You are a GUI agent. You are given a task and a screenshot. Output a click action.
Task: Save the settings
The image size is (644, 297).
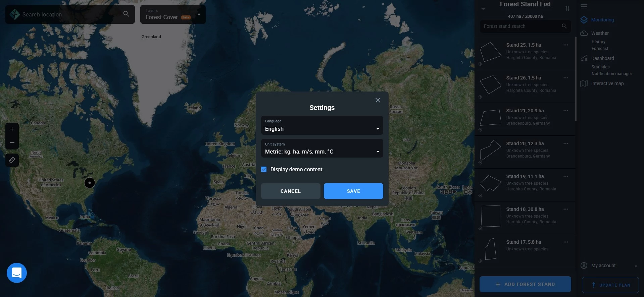point(353,191)
